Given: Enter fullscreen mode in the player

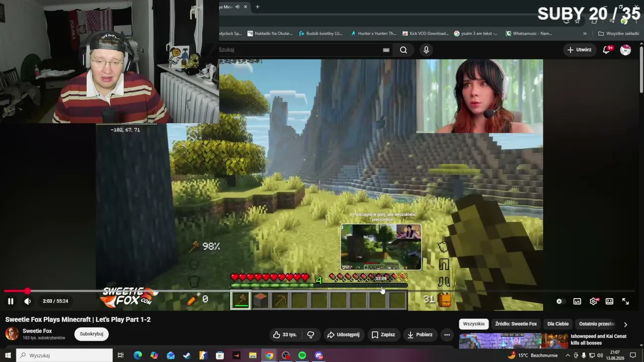Looking at the screenshot, I should click(625, 301).
